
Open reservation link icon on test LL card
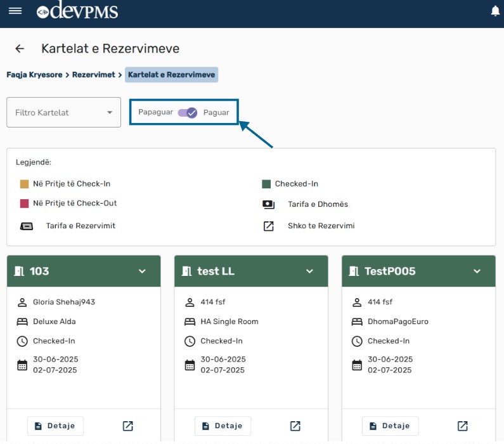click(x=295, y=426)
